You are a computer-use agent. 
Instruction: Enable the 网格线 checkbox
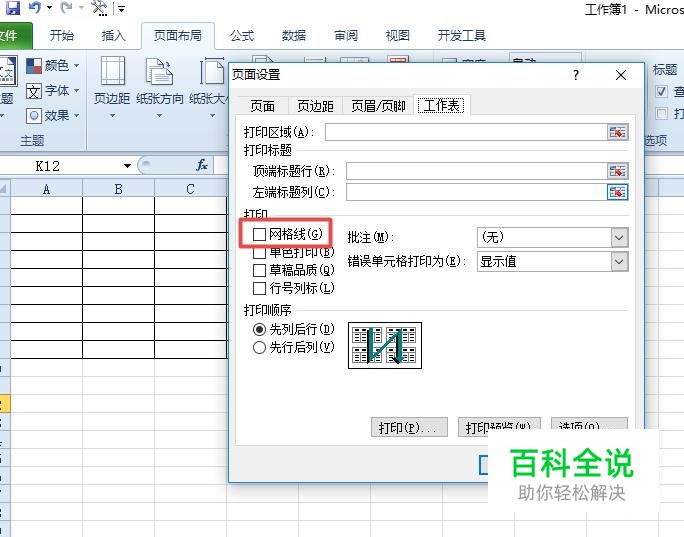(x=259, y=234)
